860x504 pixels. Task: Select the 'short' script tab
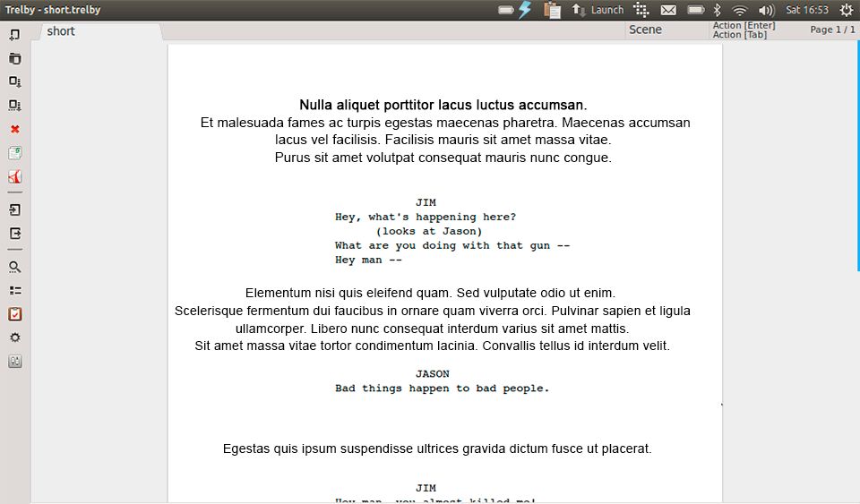pos(101,31)
